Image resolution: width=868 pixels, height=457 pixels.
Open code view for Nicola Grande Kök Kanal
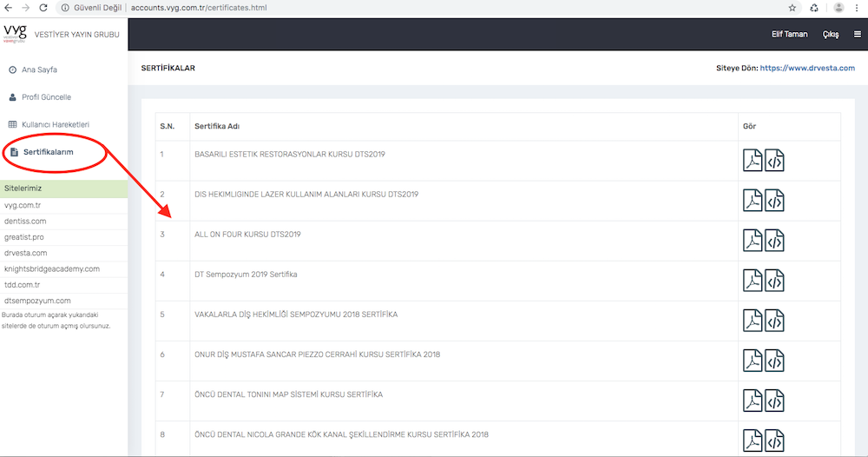(x=774, y=440)
